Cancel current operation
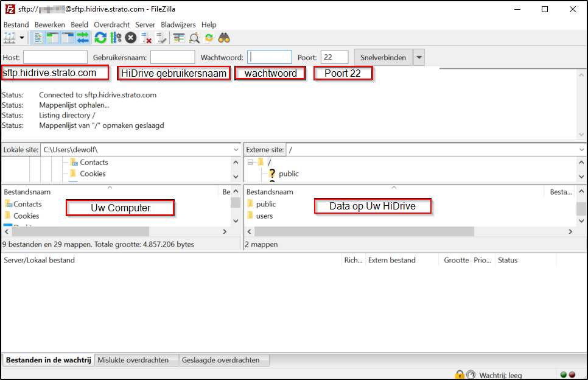The width and height of the screenshot is (588, 380). (130, 38)
